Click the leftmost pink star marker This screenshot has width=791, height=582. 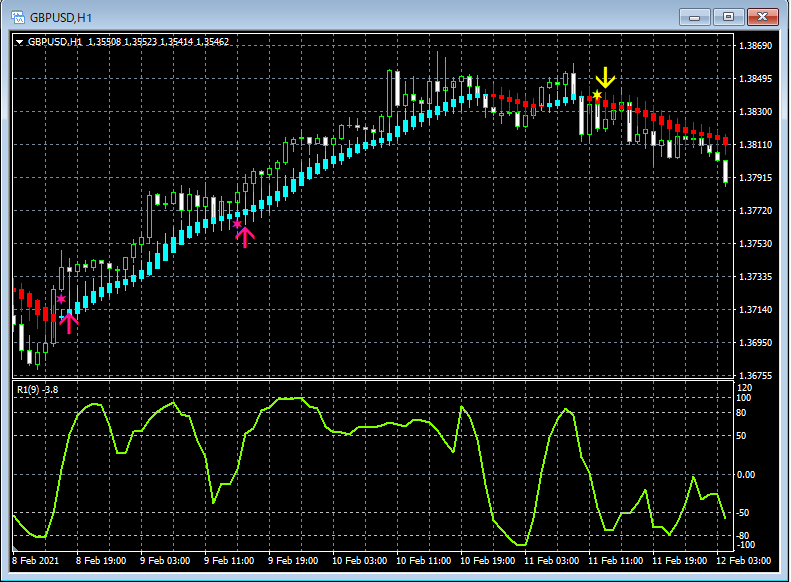tap(61, 299)
